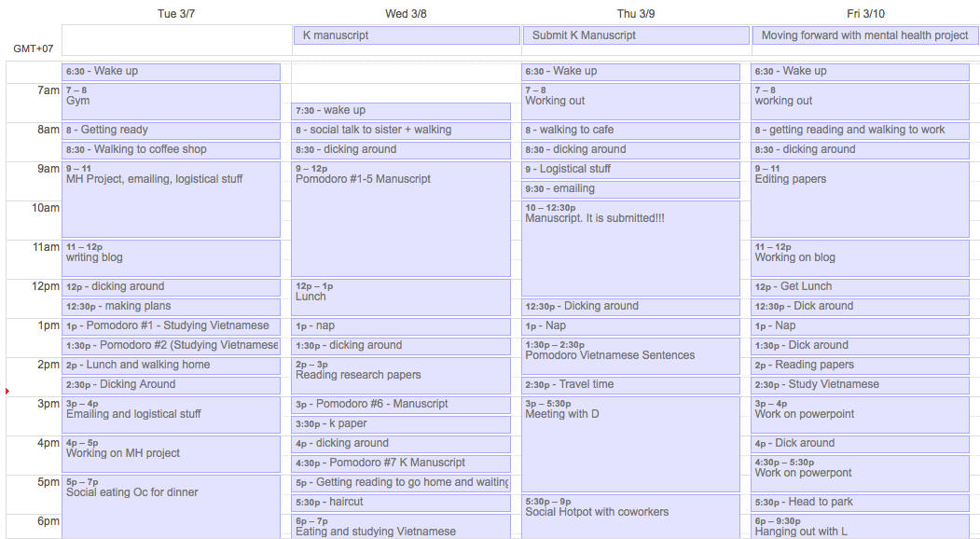Open getting reading and walking to work event

(x=860, y=130)
